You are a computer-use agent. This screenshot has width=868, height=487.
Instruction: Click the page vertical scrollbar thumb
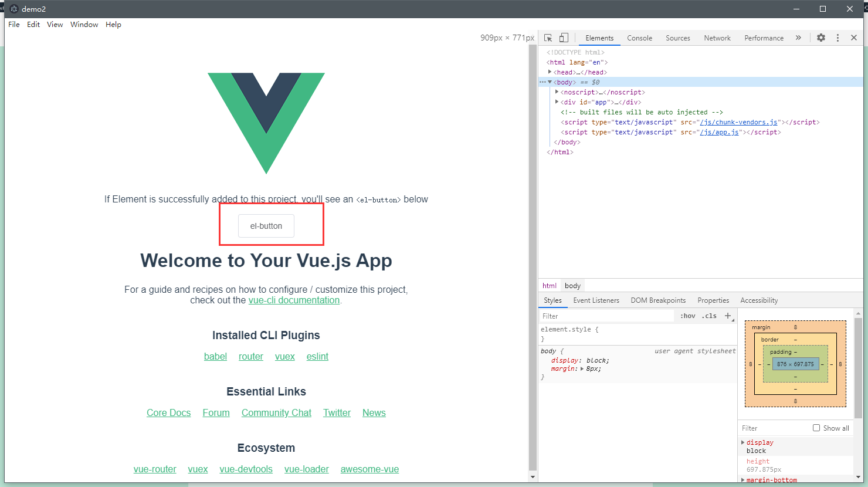[533, 257]
